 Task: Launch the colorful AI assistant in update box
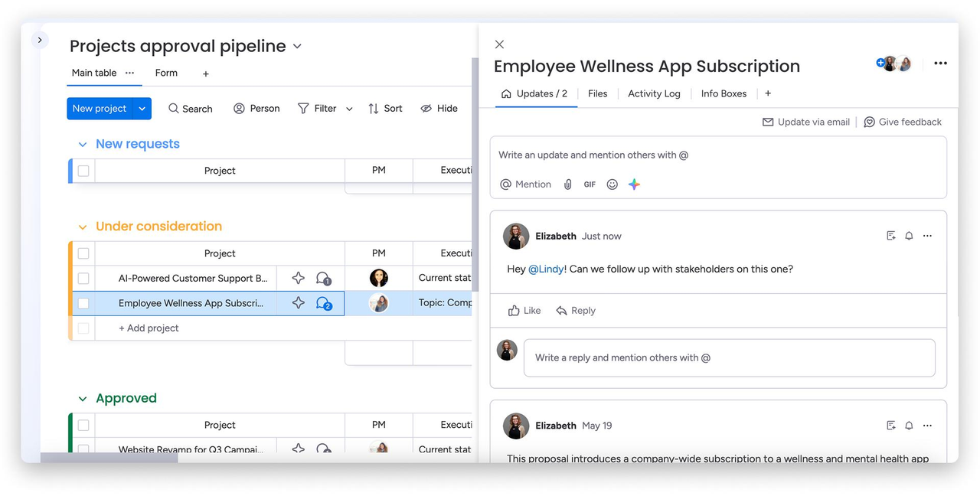click(x=634, y=184)
